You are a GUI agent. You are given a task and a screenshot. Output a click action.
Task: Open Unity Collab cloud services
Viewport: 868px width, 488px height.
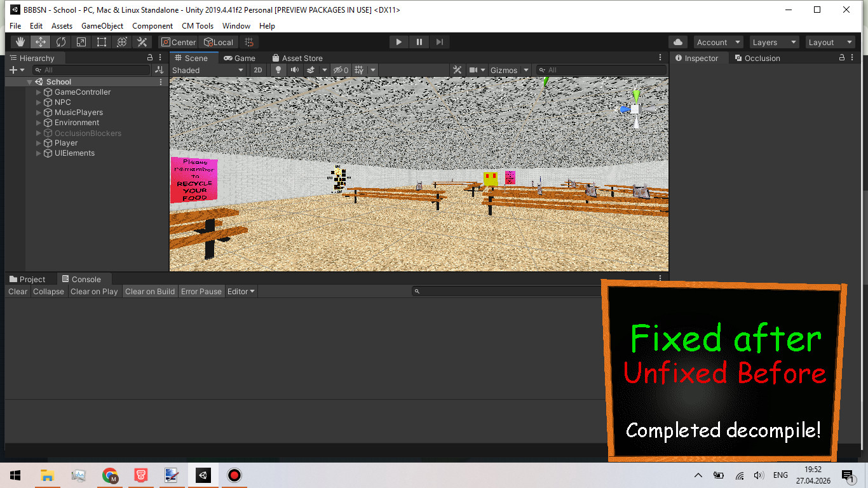pyautogui.click(x=678, y=42)
